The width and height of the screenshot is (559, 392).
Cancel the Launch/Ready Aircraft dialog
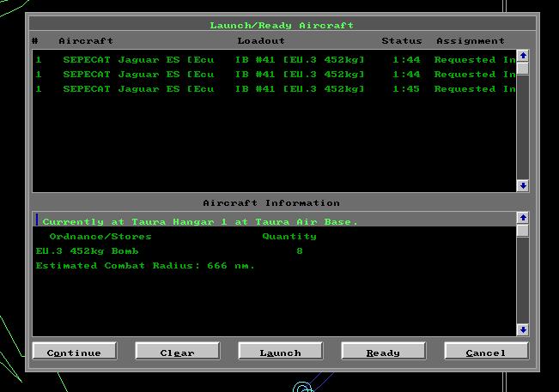(x=486, y=351)
